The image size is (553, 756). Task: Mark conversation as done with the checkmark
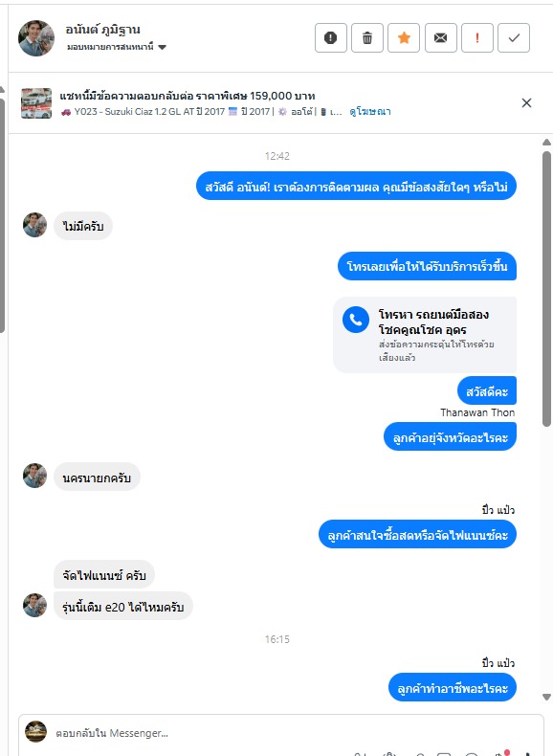514,37
